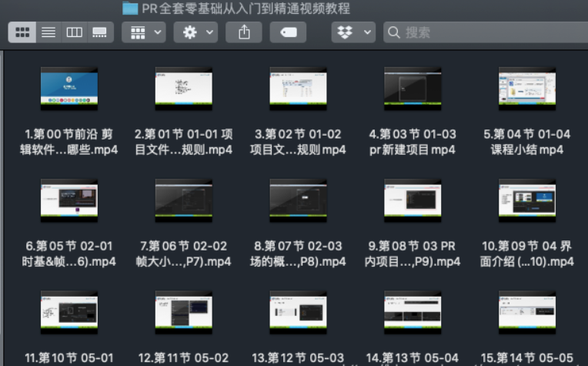Image resolution: width=588 pixels, height=366 pixels.
Task: Switch to list view
Action: point(48,32)
